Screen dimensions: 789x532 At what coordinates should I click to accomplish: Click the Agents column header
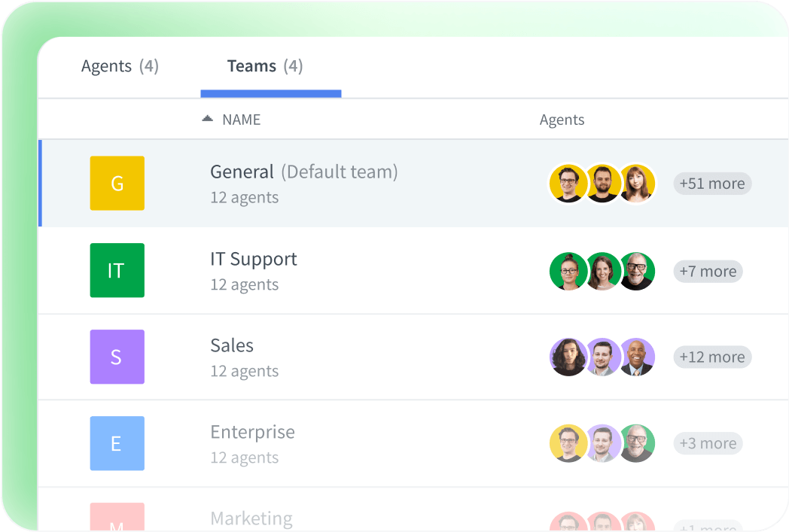click(x=562, y=119)
